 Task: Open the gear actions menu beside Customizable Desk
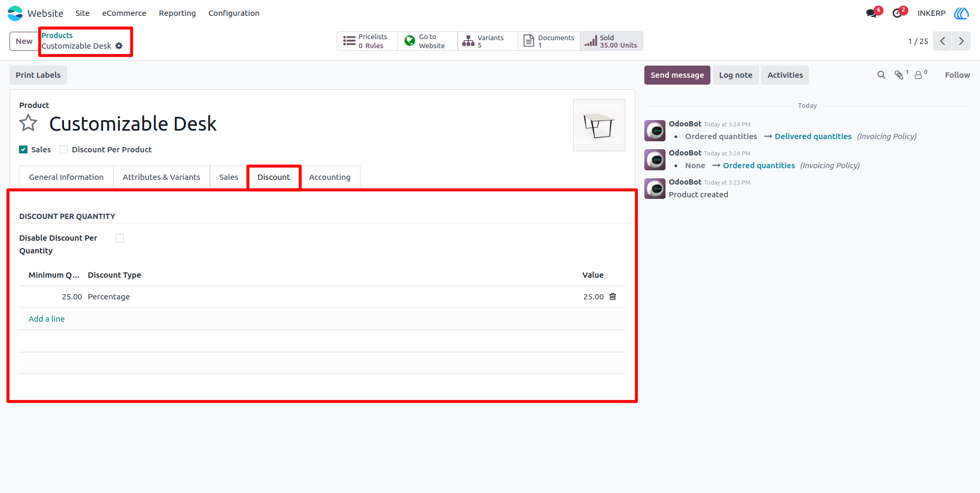pyautogui.click(x=119, y=46)
